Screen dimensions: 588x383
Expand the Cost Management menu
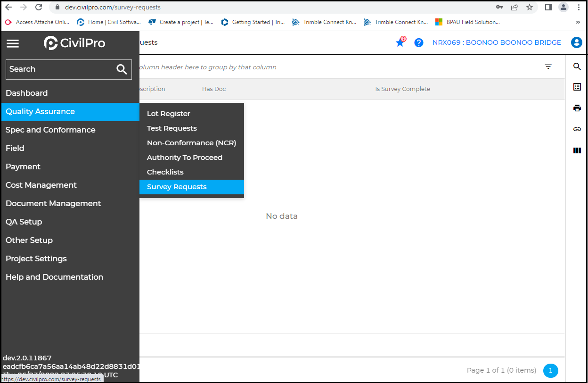pyautogui.click(x=41, y=185)
